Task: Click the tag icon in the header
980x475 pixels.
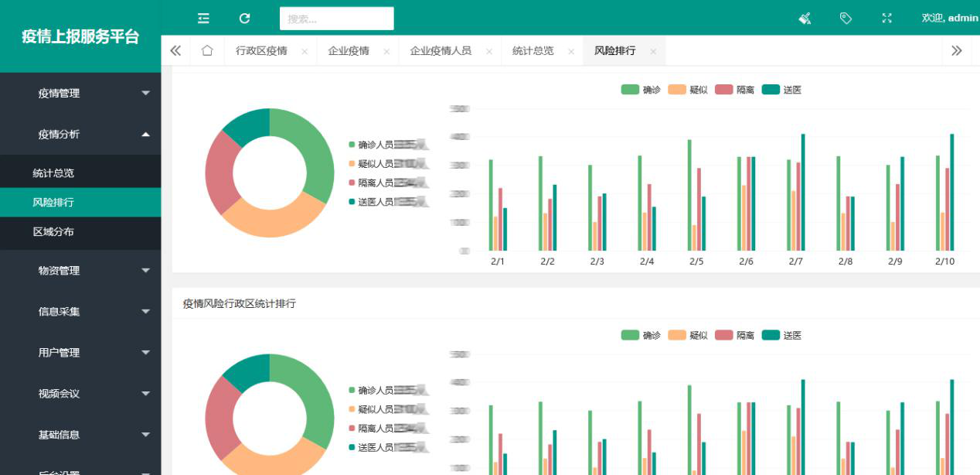Action: point(846,18)
